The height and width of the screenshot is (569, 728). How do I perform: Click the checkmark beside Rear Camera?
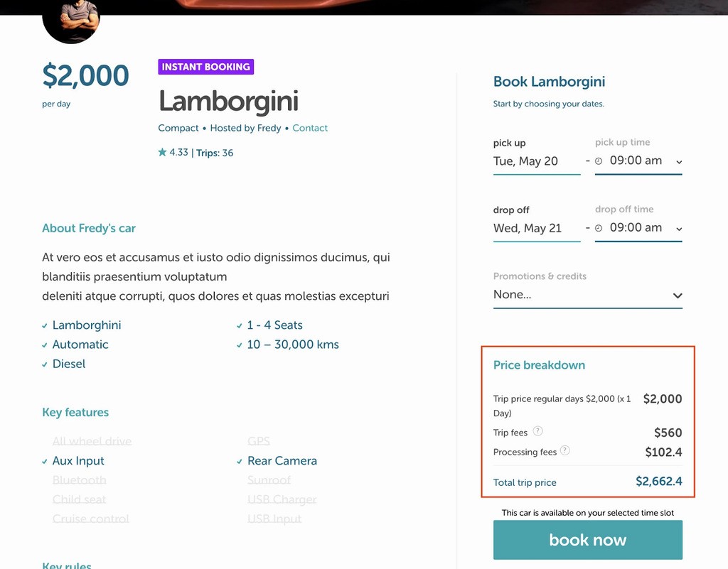(x=239, y=460)
